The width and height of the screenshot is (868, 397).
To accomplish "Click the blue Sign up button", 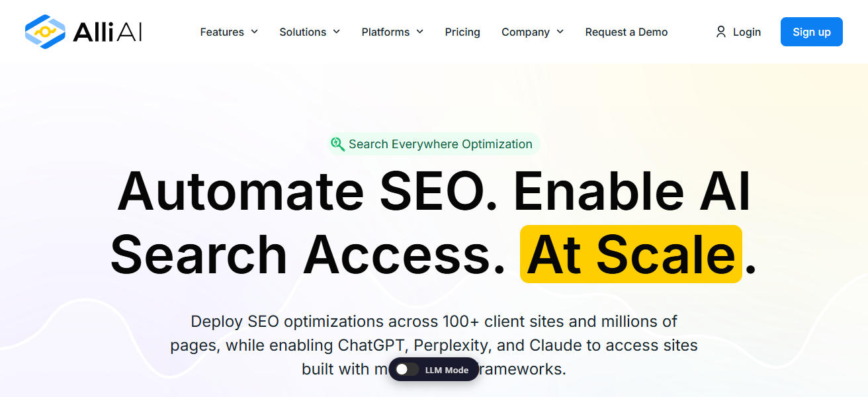I will pyautogui.click(x=812, y=32).
